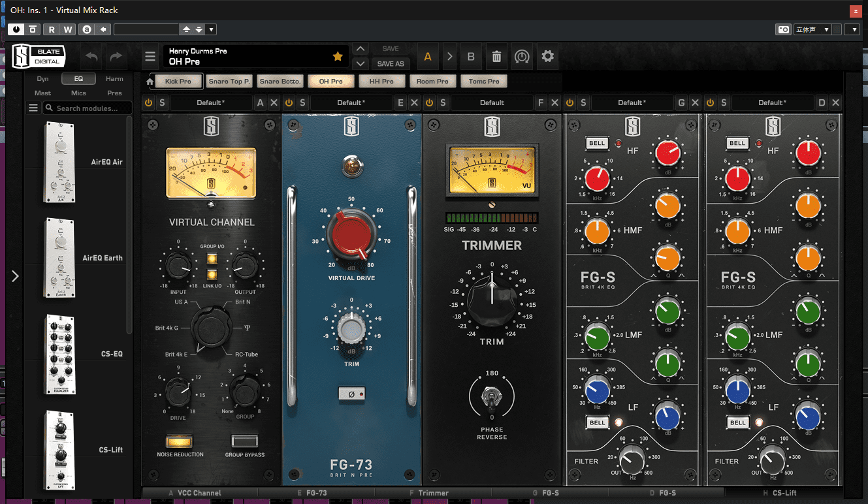Screen dimensions: 868x504
Task: Load the Room Pre preset button
Action: [433, 82]
